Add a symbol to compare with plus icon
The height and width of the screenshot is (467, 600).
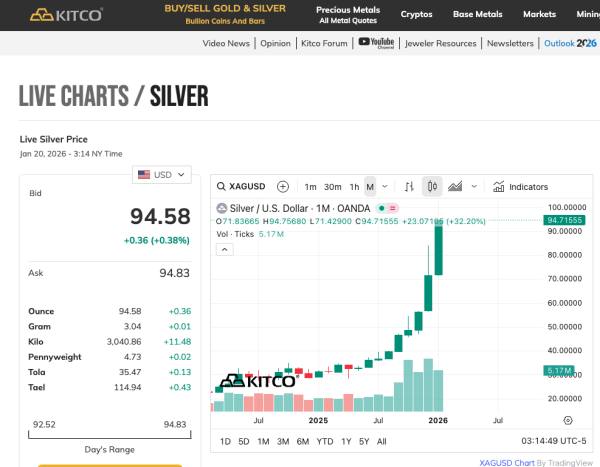(283, 187)
